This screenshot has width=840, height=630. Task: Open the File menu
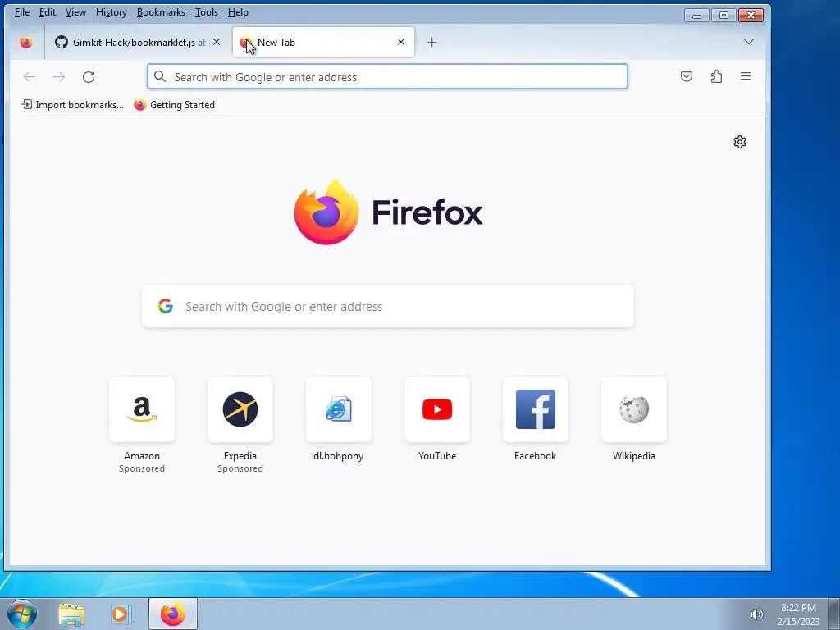pyautogui.click(x=22, y=12)
